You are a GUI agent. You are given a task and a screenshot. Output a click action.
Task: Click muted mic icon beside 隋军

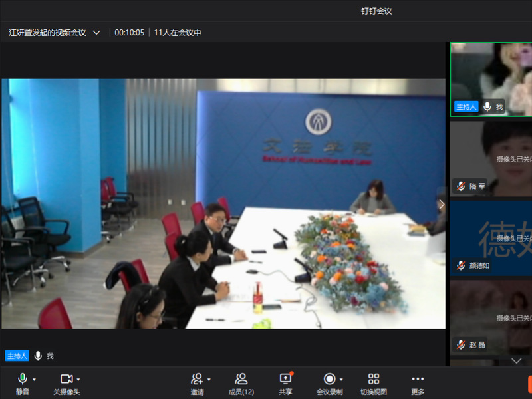(x=460, y=186)
